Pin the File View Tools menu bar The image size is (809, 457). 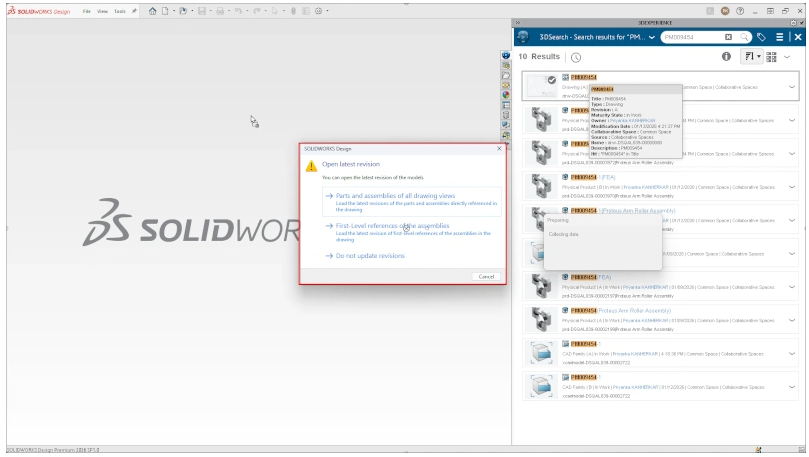[x=134, y=11]
